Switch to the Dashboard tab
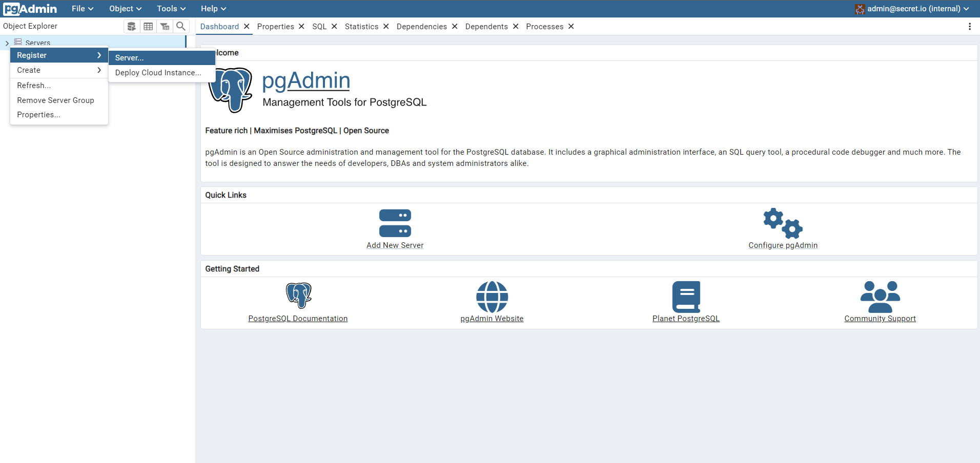This screenshot has height=463, width=980. coord(219,27)
